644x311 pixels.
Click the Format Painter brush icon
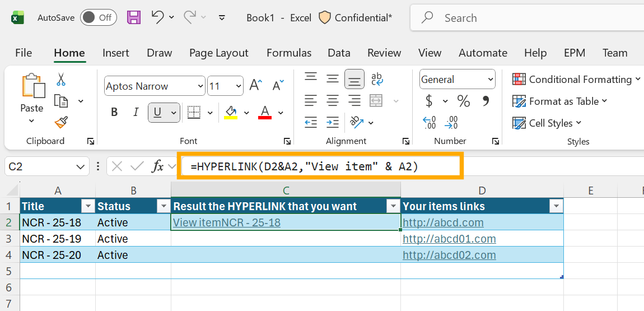pyautogui.click(x=61, y=122)
